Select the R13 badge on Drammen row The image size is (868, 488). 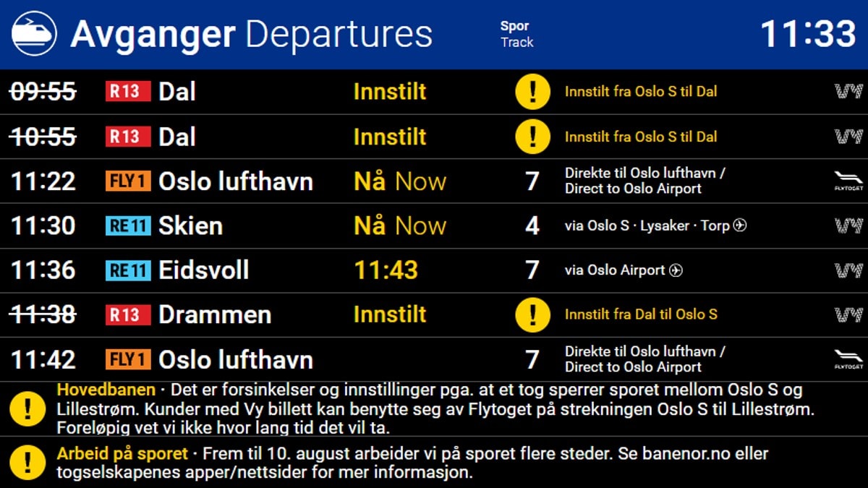click(x=128, y=314)
